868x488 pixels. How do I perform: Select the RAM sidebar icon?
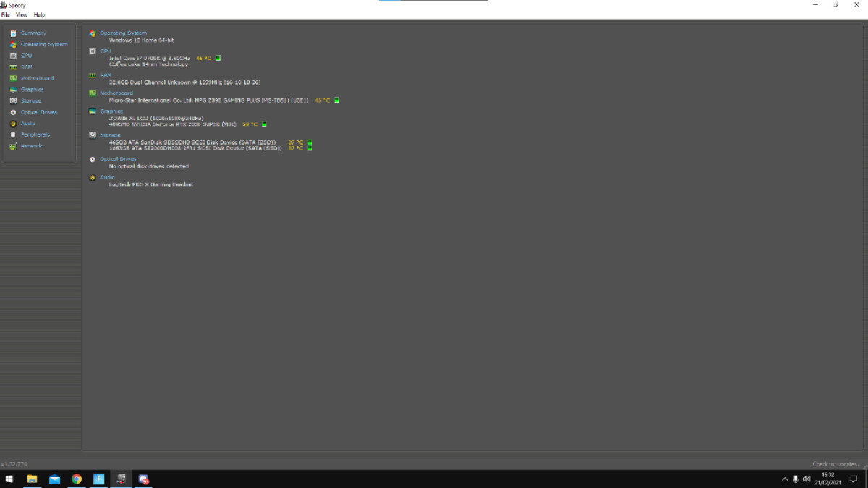point(13,66)
